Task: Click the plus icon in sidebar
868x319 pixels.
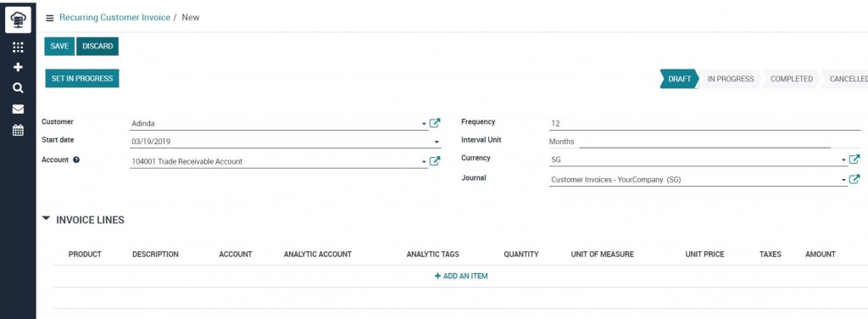Action: point(18,67)
